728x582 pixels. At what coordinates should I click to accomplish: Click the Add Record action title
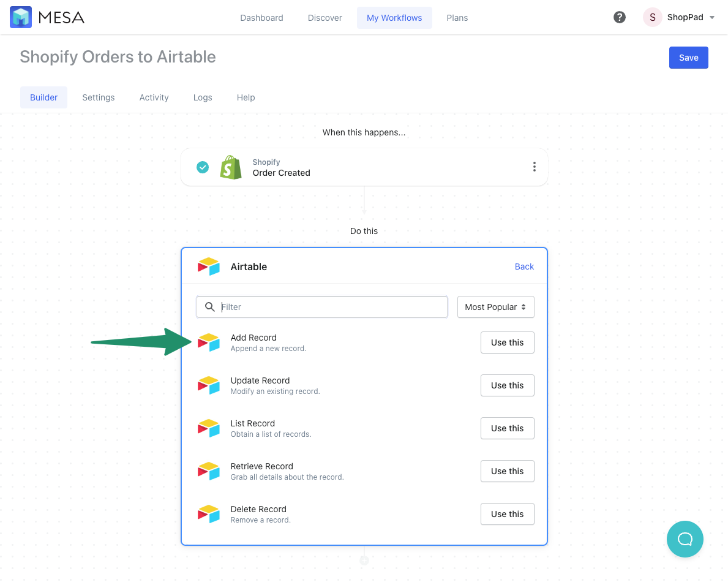point(253,338)
